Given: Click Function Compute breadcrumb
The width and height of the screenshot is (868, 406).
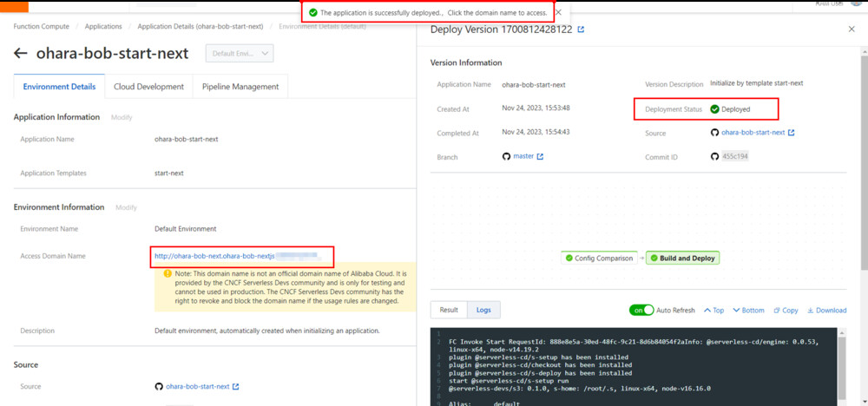Looking at the screenshot, I should [42, 27].
